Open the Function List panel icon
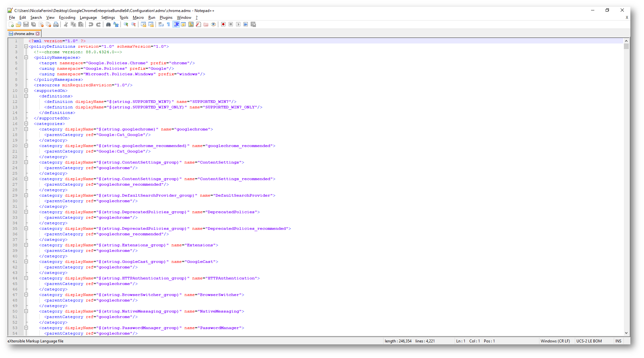The height and width of the screenshot is (358, 644). pos(198,24)
